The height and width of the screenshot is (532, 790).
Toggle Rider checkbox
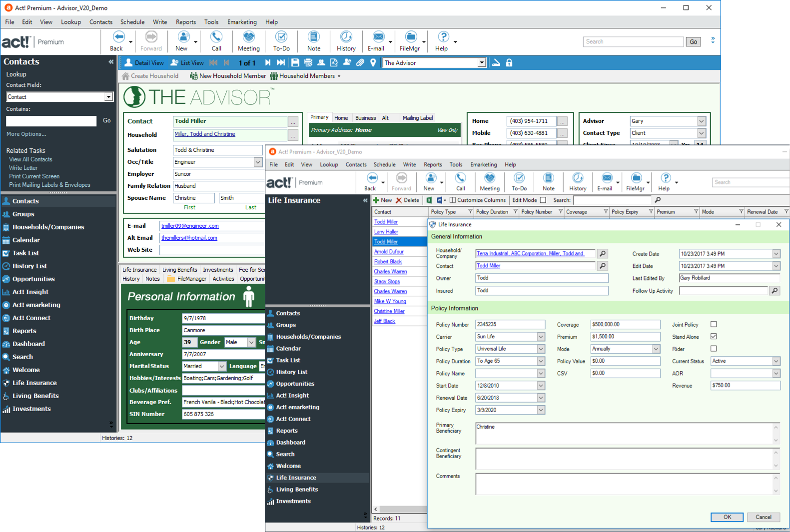(x=714, y=349)
